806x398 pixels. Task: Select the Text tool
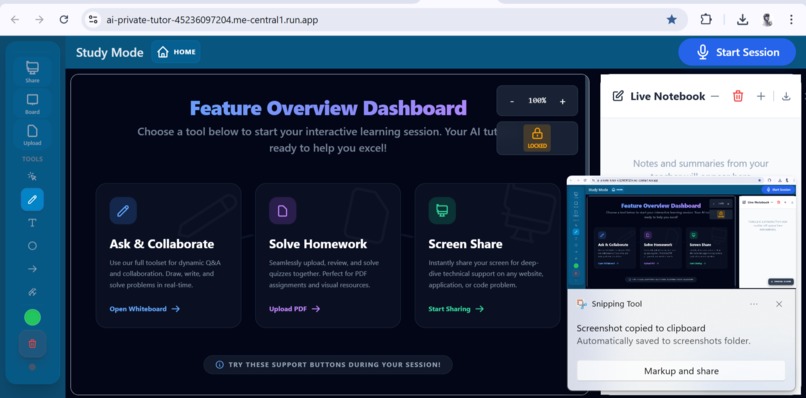tap(32, 223)
